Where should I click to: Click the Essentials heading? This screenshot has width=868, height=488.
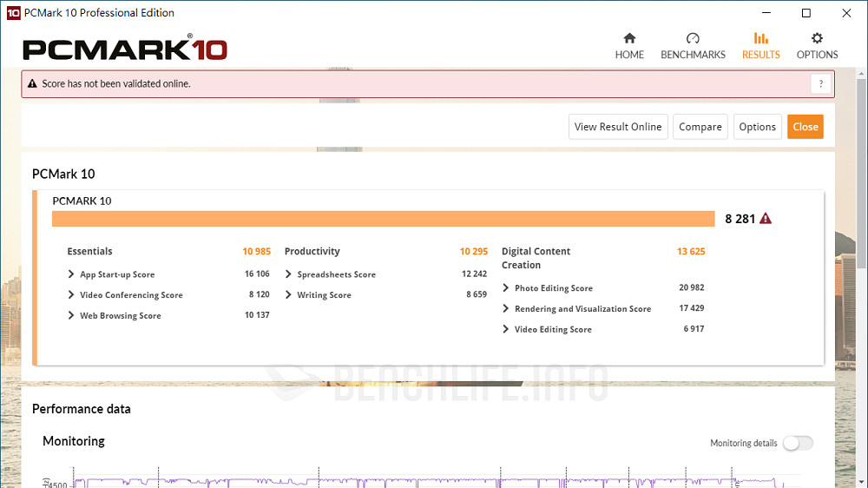pyautogui.click(x=89, y=252)
